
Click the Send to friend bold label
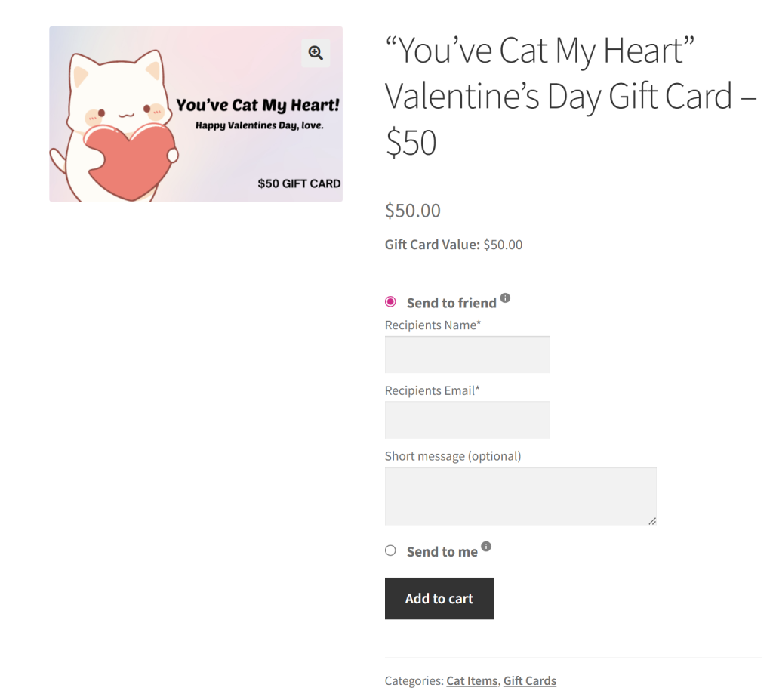[x=451, y=302]
